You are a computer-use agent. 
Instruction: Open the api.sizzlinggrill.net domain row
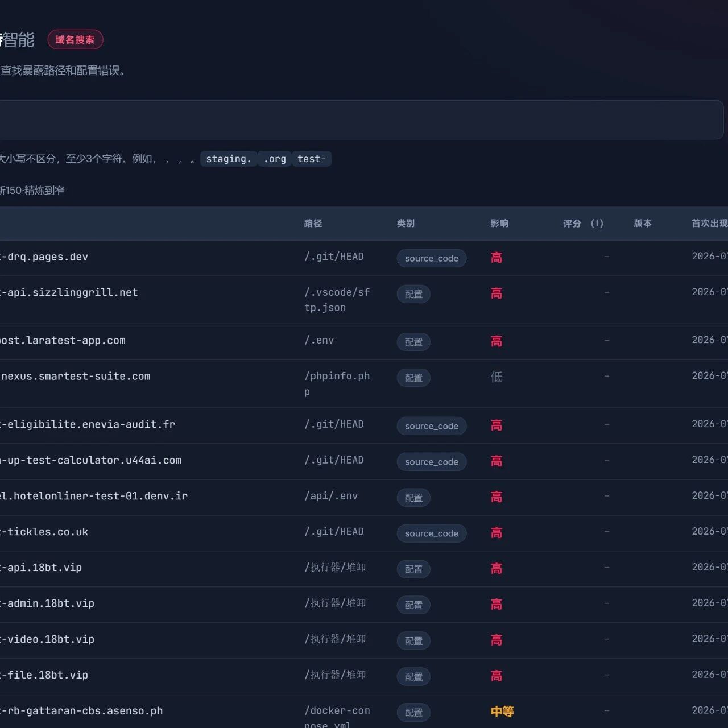pos(364,300)
